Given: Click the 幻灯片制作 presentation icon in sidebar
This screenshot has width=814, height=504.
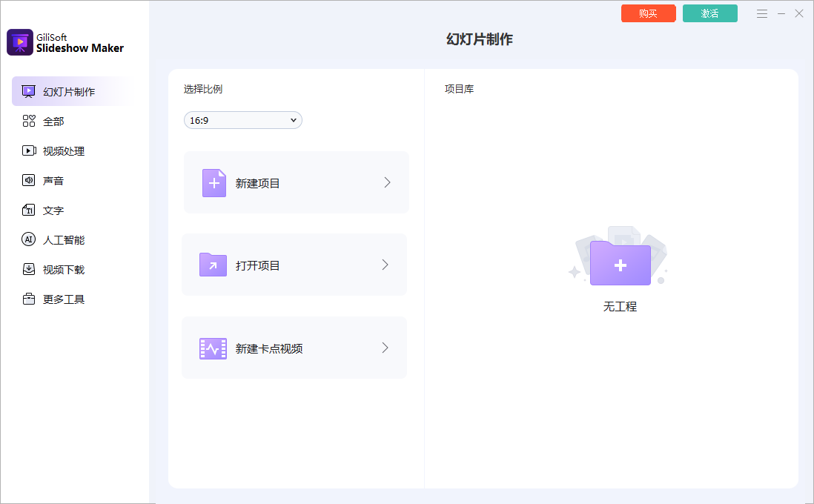Looking at the screenshot, I should [29, 92].
